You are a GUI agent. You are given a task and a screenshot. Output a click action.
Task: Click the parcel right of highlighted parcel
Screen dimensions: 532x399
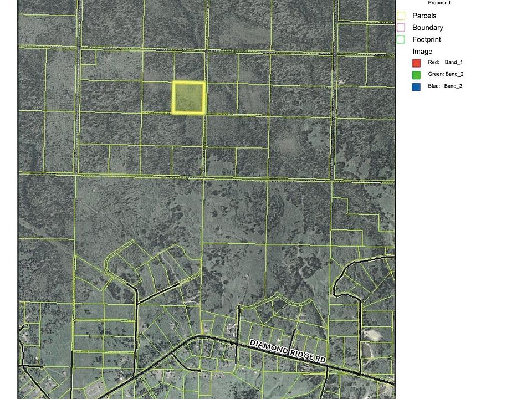pyautogui.click(x=222, y=99)
